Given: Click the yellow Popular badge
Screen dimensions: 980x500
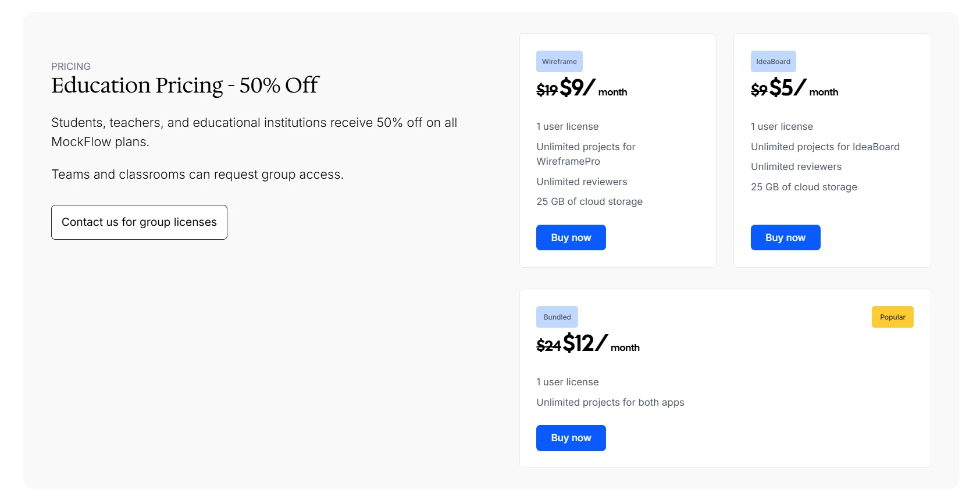Looking at the screenshot, I should (892, 317).
